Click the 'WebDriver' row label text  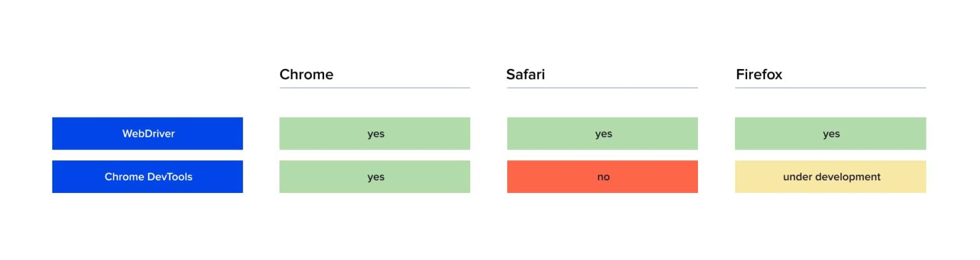[x=149, y=134]
